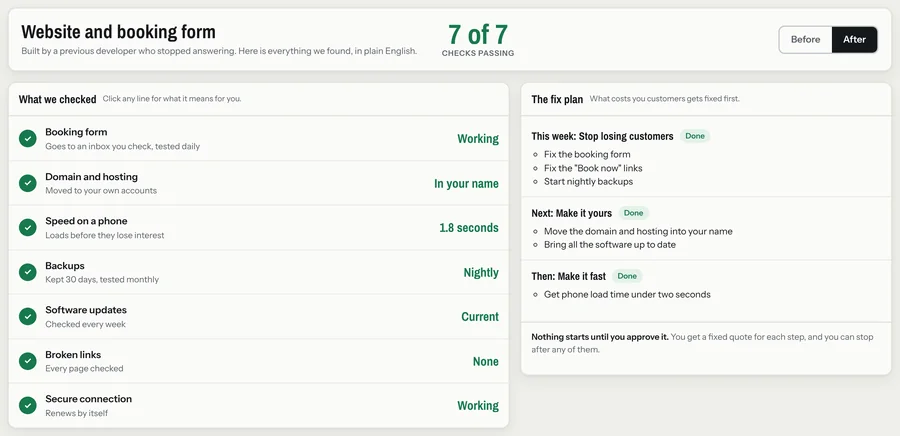The height and width of the screenshot is (436, 900).
Task: Click the Nightly backups status value
Action: (x=481, y=272)
